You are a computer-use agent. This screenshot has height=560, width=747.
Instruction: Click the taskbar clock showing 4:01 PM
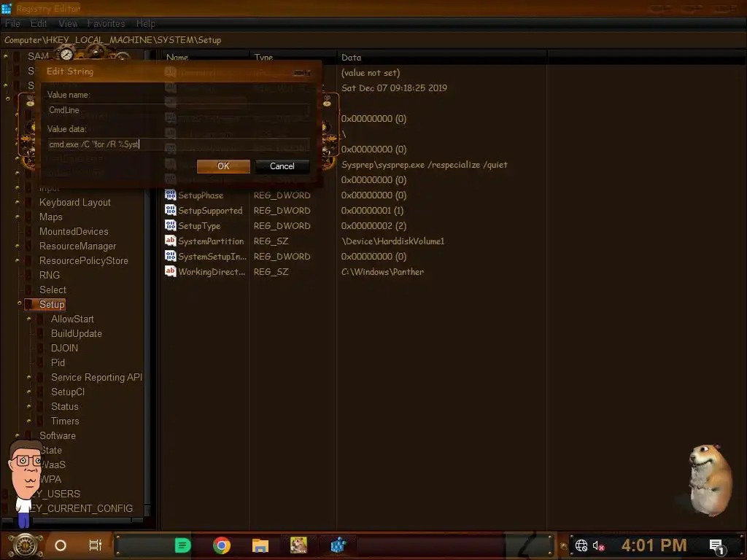point(654,545)
